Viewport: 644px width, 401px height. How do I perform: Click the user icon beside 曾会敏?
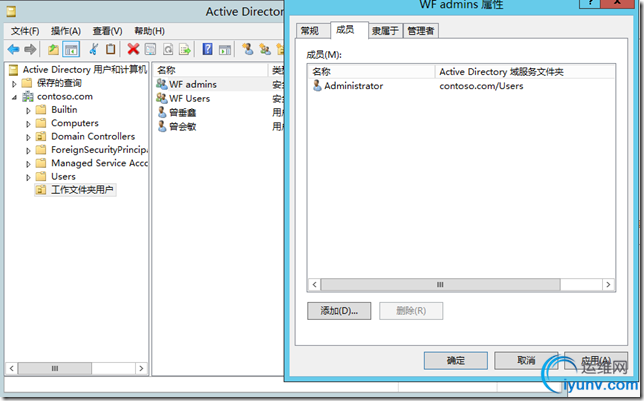tap(162, 126)
